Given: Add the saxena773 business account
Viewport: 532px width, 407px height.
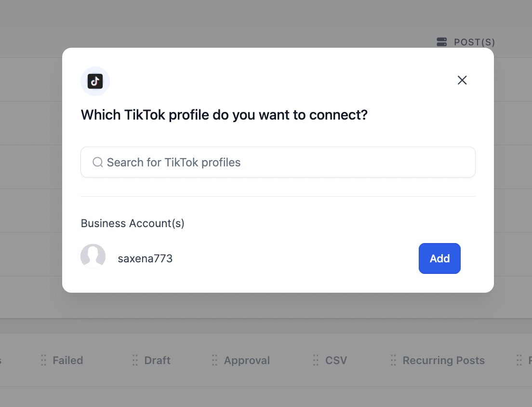Looking at the screenshot, I should (439, 258).
